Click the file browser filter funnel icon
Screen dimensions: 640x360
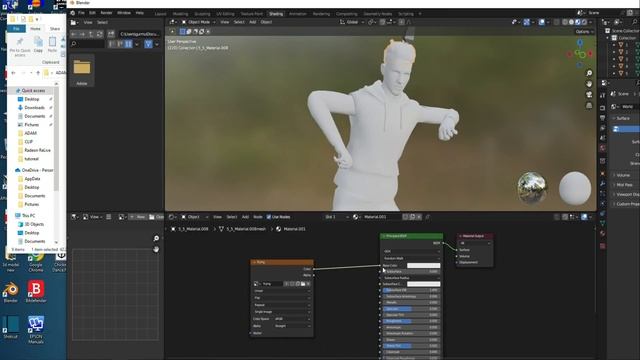(x=148, y=44)
